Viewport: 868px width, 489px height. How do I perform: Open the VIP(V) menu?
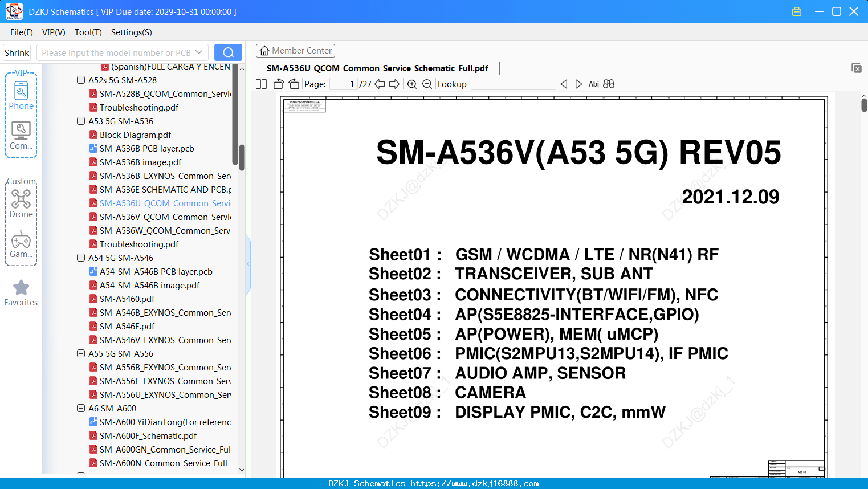(54, 32)
